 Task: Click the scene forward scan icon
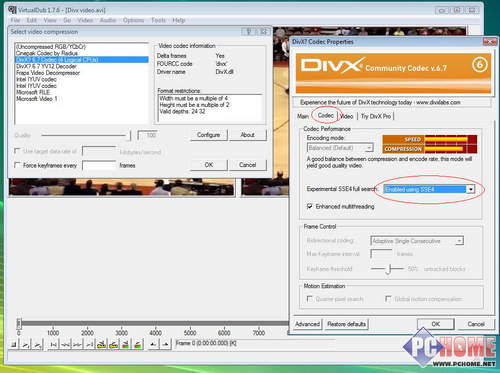coord(138,344)
